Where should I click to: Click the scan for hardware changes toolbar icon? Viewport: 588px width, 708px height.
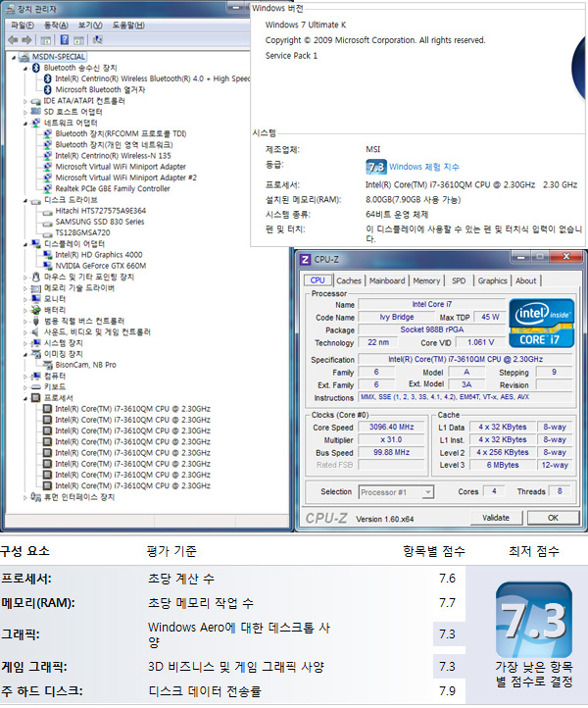tap(97, 40)
